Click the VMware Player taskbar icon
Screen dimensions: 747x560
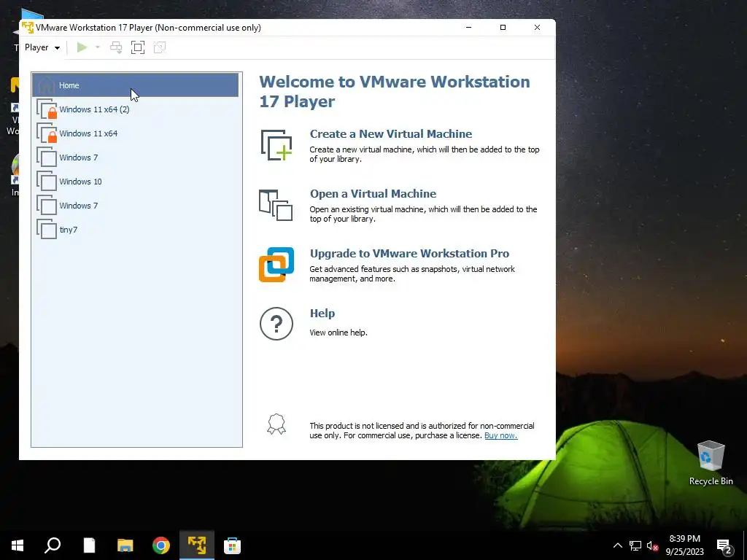tap(197, 545)
